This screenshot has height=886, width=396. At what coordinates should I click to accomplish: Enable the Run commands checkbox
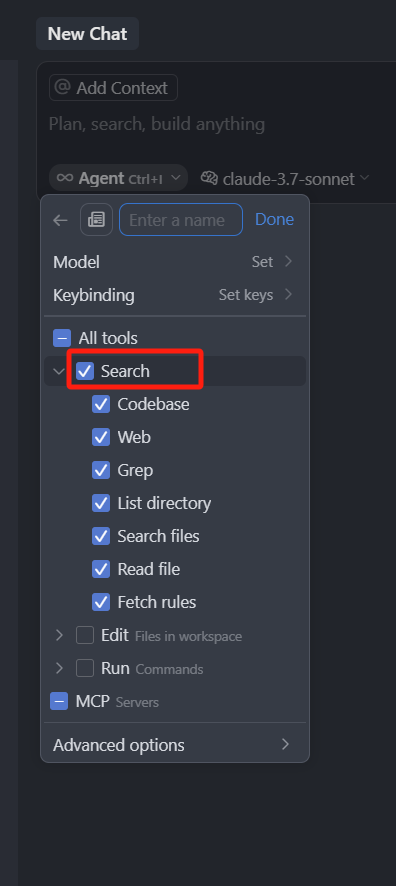coord(85,668)
